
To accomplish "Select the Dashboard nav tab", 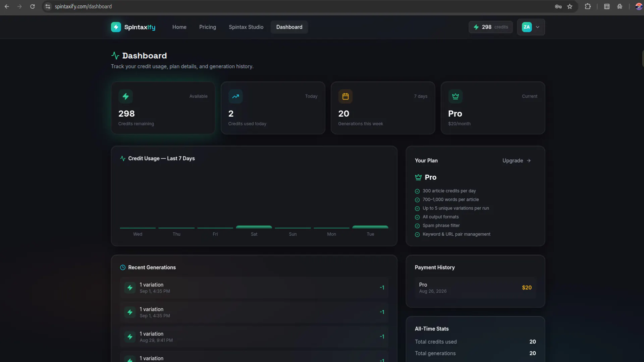I will click(289, 27).
